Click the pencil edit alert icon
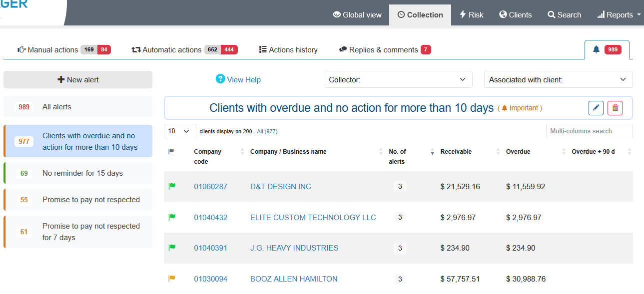This screenshot has width=644, height=294. coord(596,108)
